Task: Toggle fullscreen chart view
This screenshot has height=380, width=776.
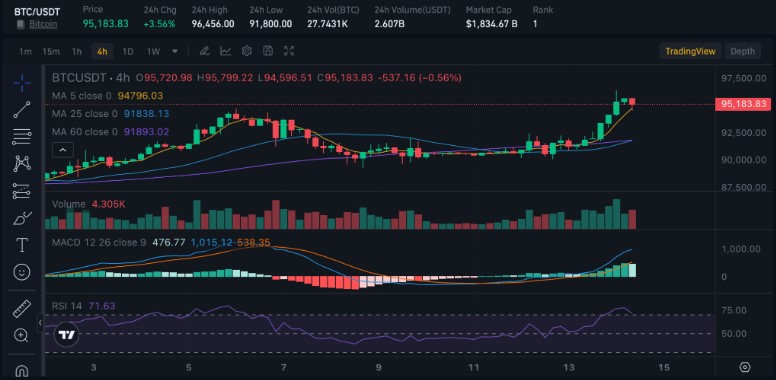Action: (289, 51)
